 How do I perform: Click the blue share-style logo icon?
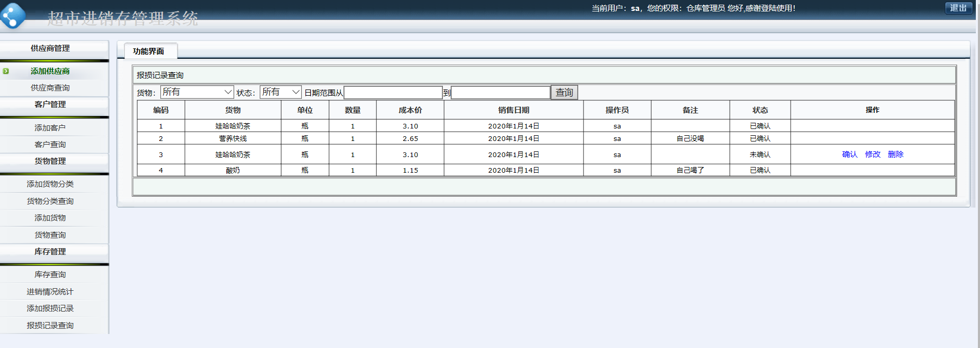point(13,16)
